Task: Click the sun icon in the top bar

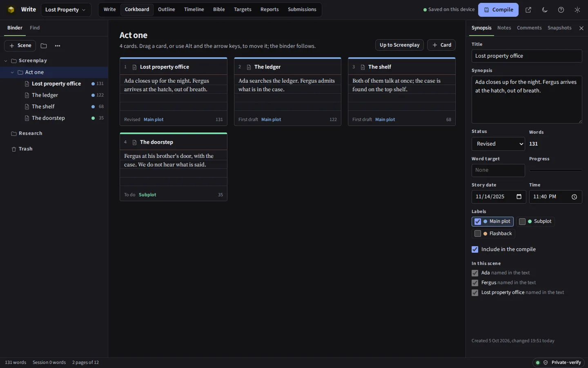Action: click(x=577, y=10)
